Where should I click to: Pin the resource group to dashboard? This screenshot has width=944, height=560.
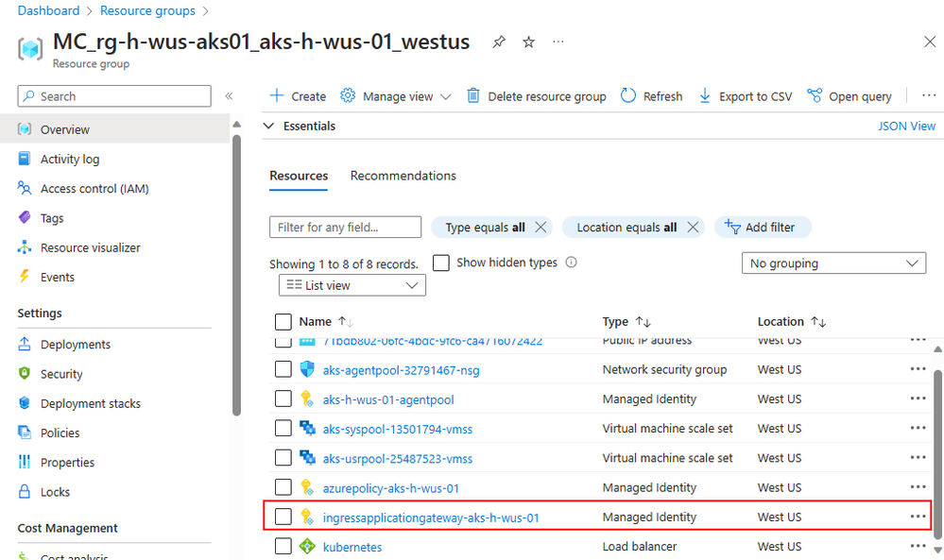499,42
